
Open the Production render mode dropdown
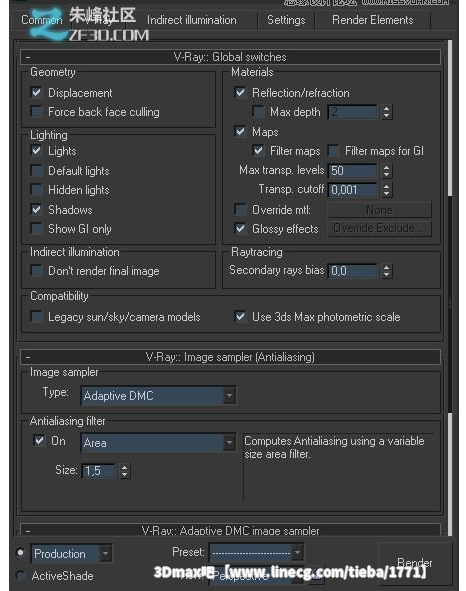click(71, 553)
